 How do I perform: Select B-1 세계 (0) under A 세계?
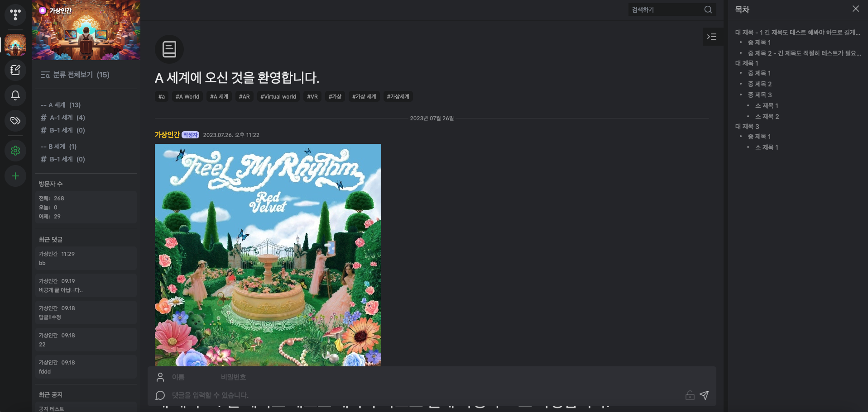[x=63, y=130]
